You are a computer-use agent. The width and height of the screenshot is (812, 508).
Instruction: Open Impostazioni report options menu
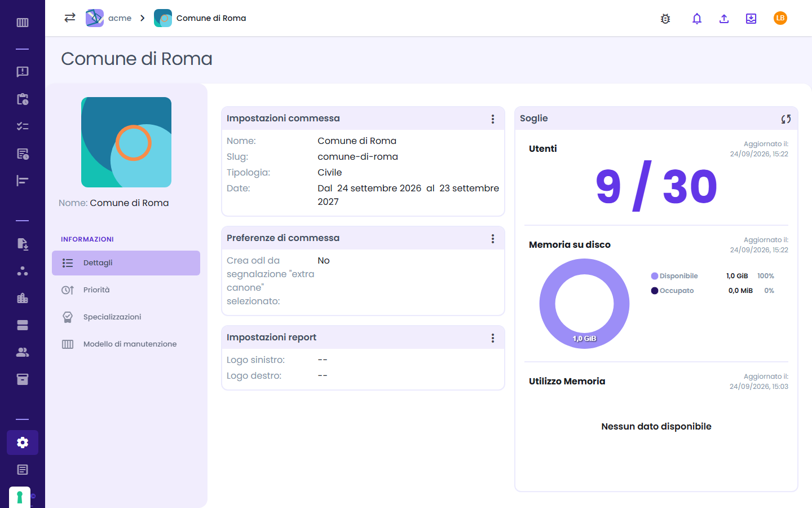coord(493,338)
